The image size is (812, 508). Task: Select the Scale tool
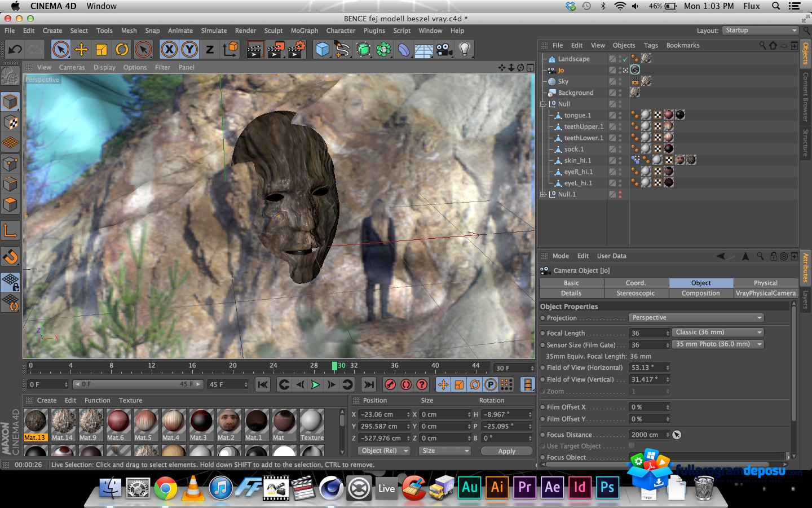click(101, 50)
